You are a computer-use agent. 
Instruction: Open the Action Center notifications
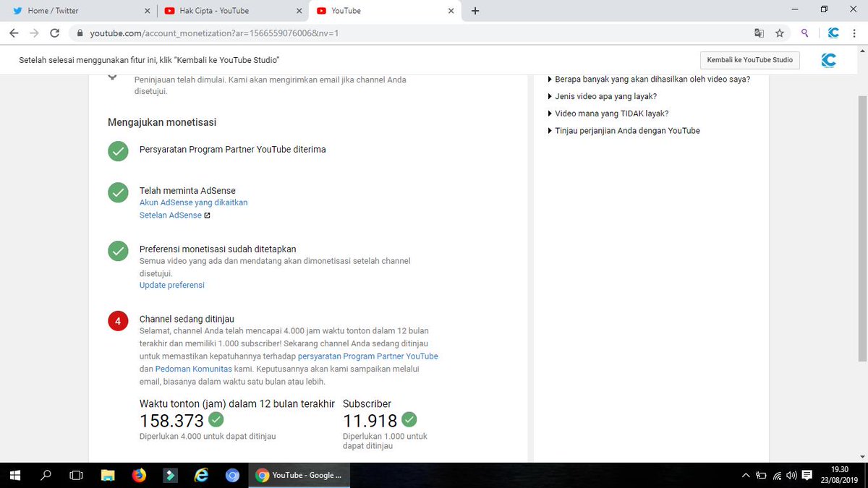(807, 475)
